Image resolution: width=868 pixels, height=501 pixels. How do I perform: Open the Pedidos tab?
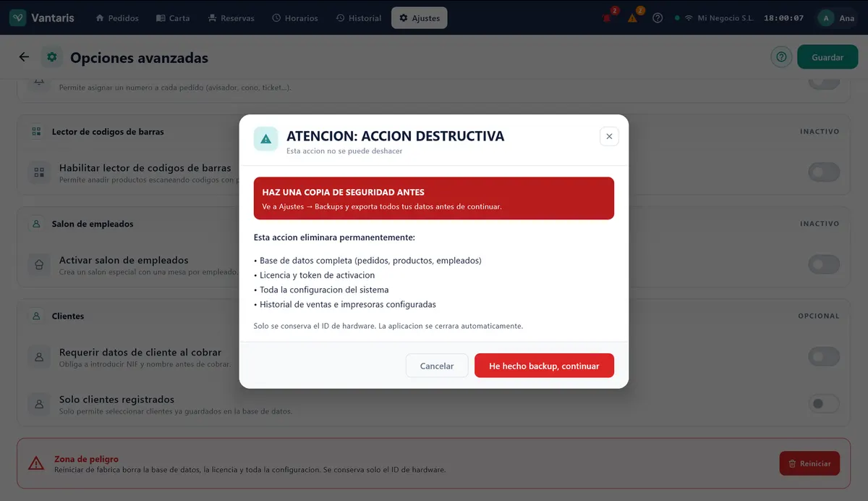point(117,18)
